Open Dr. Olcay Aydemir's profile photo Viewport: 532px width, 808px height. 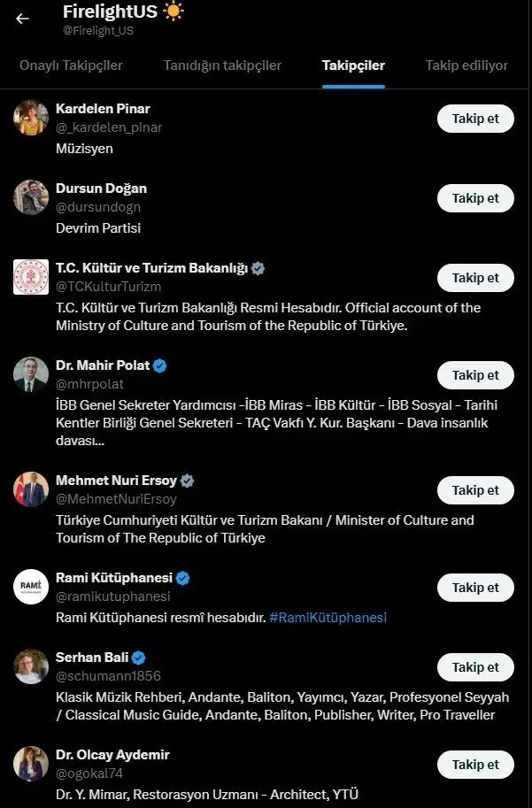point(31,764)
